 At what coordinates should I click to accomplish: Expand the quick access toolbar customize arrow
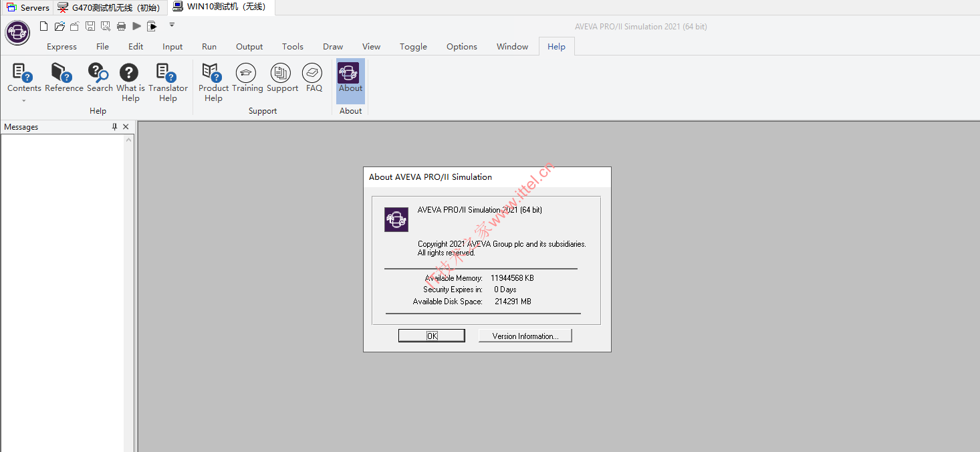click(172, 25)
